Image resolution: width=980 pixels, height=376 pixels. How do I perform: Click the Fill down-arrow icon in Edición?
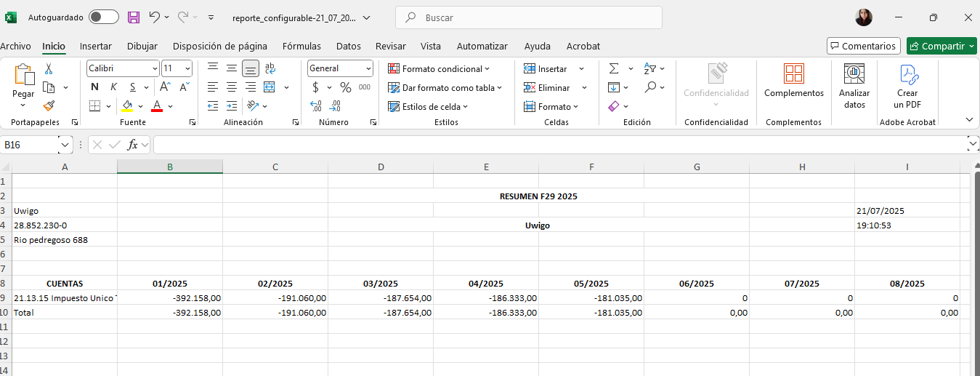[x=614, y=87]
